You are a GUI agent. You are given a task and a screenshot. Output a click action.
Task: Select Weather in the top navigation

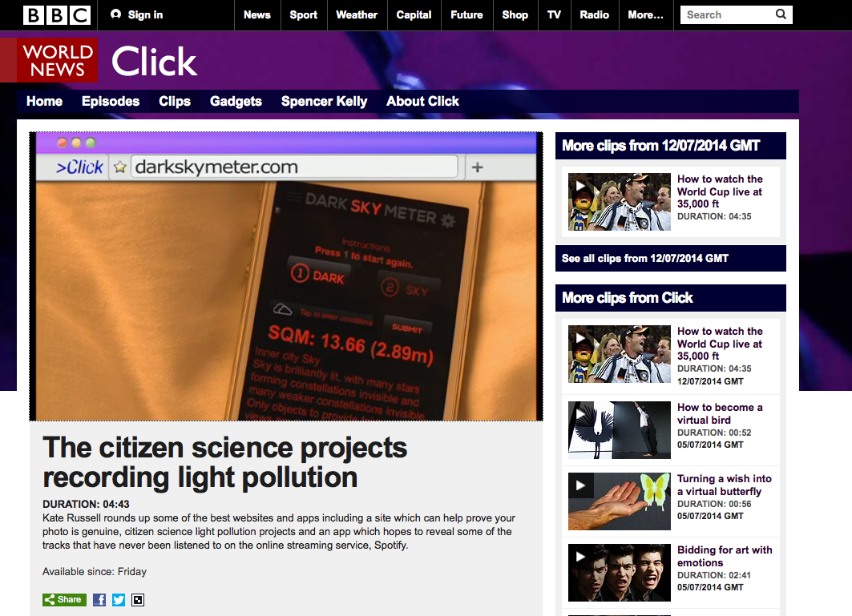357,15
